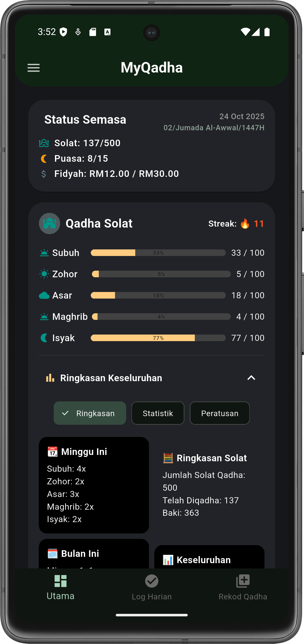The image size is (304, 644).
Task: Tap the green cloud icon beside Asar
Action: point(44,295)
